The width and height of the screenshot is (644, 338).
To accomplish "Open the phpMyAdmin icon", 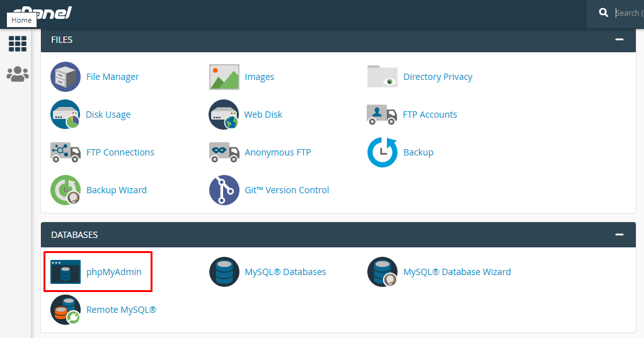I will [x=66, y=272].
